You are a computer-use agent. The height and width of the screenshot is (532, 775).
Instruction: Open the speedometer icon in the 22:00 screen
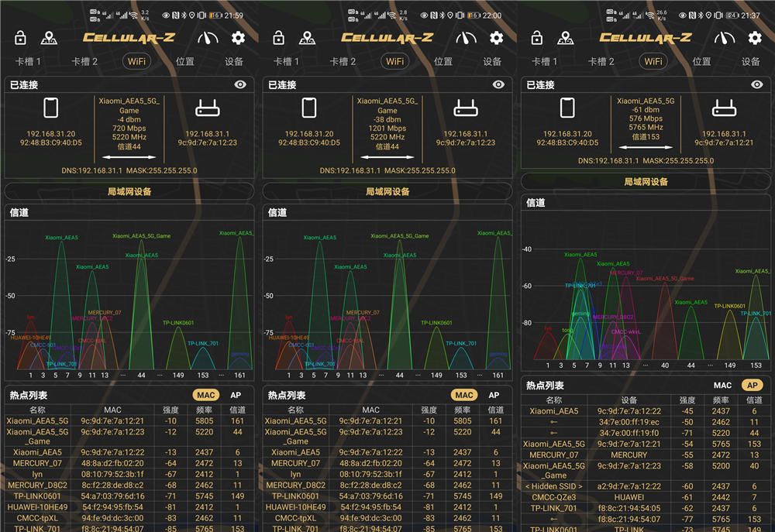(466, 37)
